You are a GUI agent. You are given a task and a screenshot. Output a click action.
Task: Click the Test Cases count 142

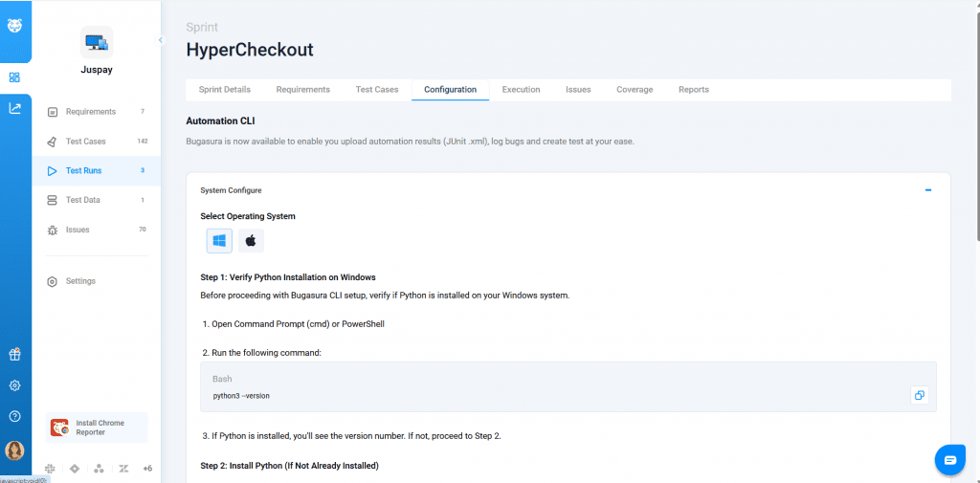(x=143, y=142)
